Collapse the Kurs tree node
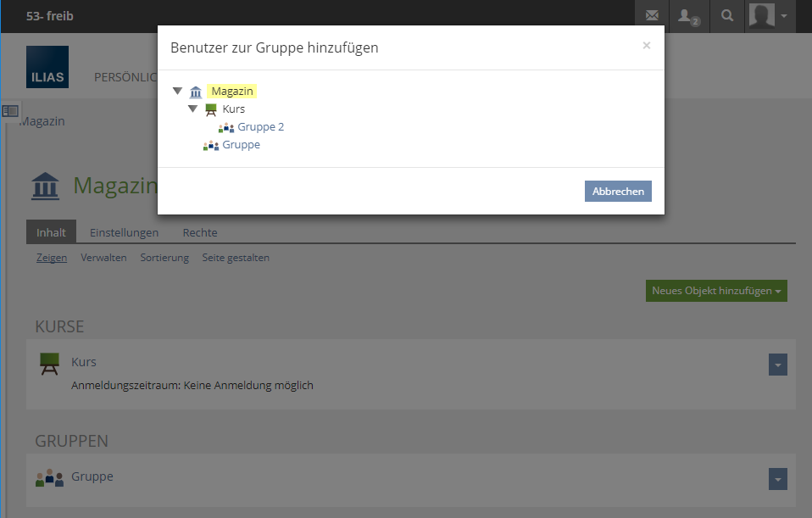 pos(192,109)
